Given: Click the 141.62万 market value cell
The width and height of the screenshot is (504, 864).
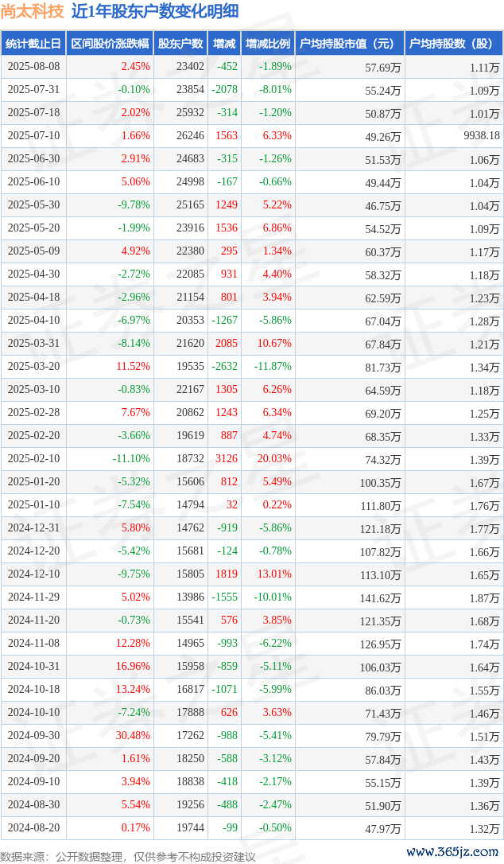Looking at the screenshot, I should 380,597.
